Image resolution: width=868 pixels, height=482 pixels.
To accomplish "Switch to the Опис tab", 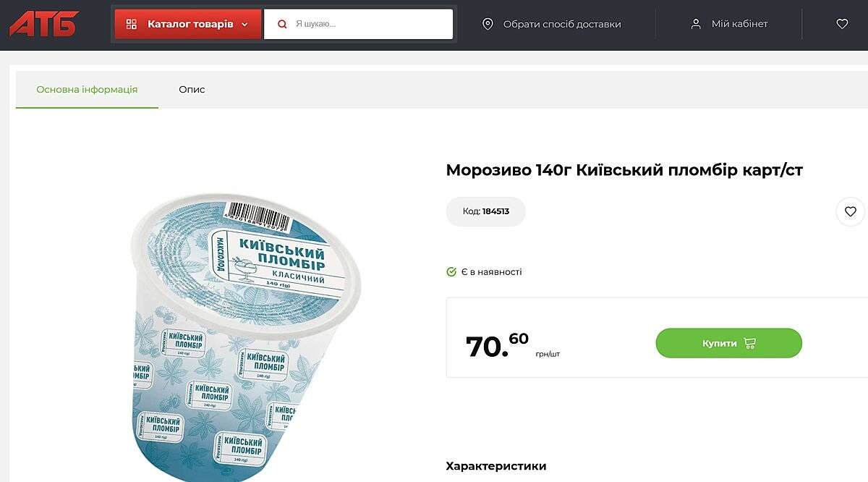I will 192,90.
